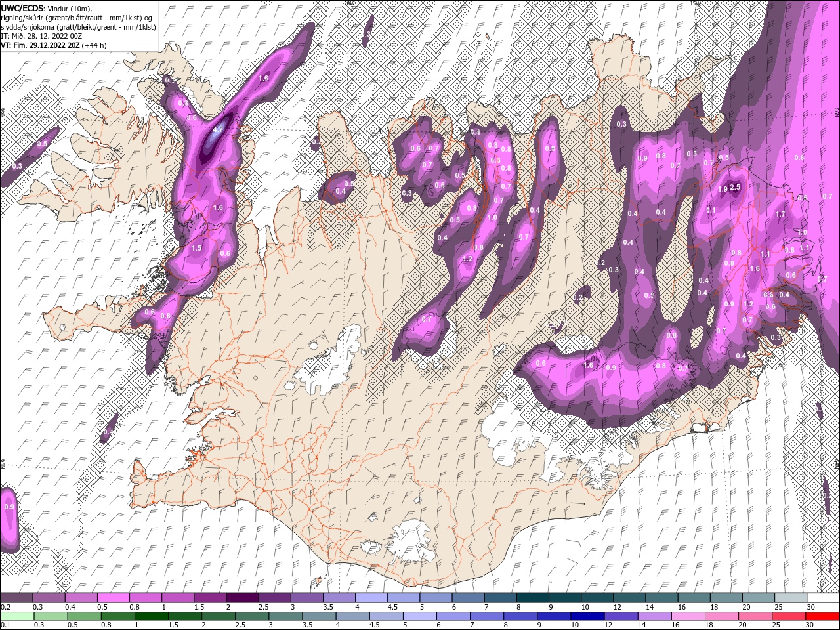Click the valid time 'VT: Fim. 29.12.2022 20Z (+44 h)'
The image size is (840, 630).
click(x=54, y=45)
